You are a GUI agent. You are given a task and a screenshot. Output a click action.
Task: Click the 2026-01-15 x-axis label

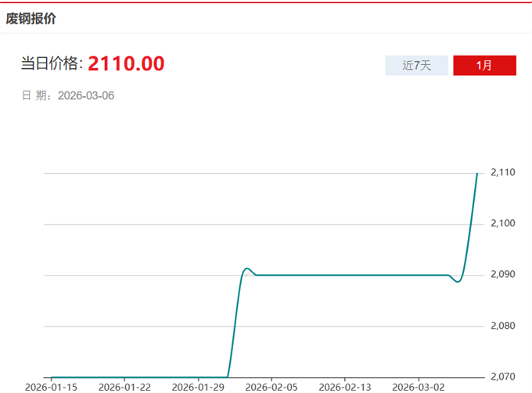tap(51, 387)
